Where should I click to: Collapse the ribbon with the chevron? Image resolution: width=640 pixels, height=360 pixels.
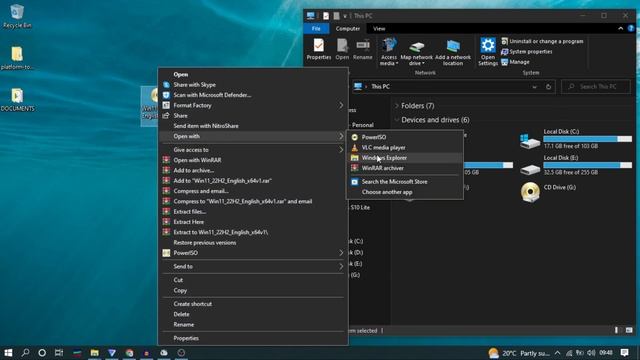(x=620, y=29)
